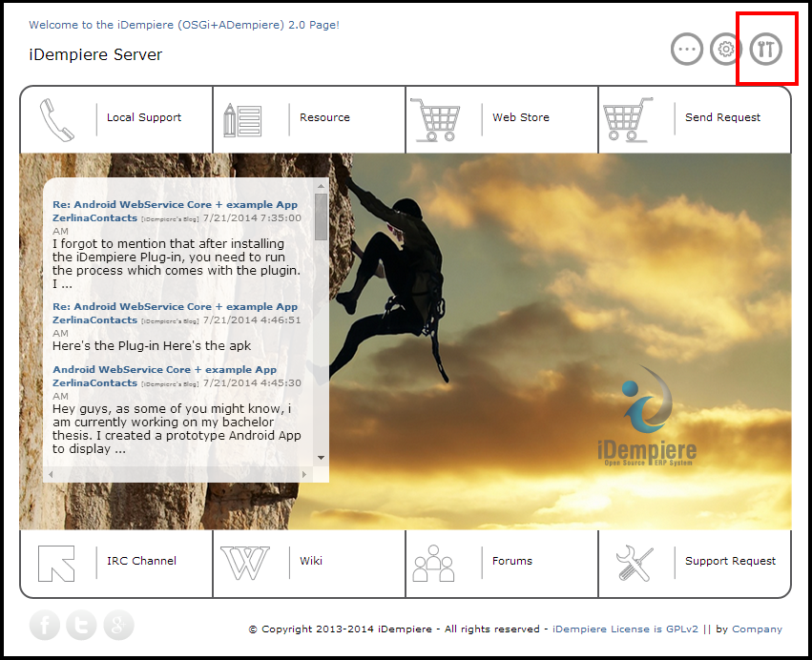Image resolution: width=812 pixels, height=660 pixels.
Task: Click the Send Request shopping cart icon
Action: click(628, 119)
